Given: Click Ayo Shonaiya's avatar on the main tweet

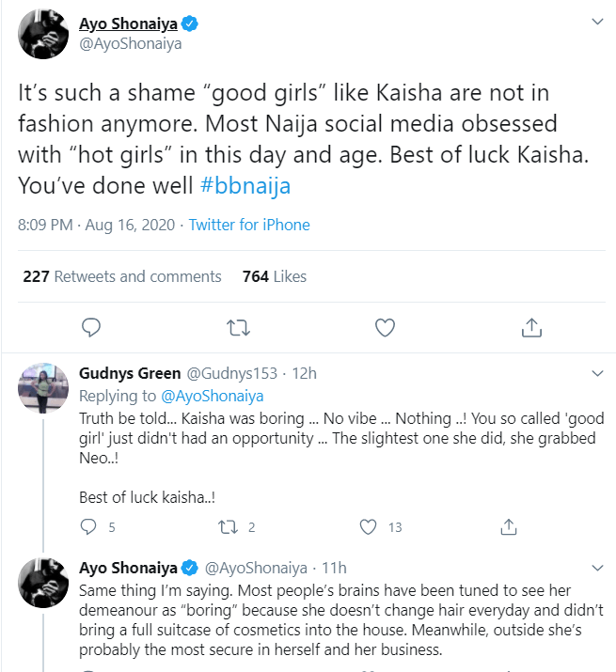Looking at the screenshot, I should [43, 34].
